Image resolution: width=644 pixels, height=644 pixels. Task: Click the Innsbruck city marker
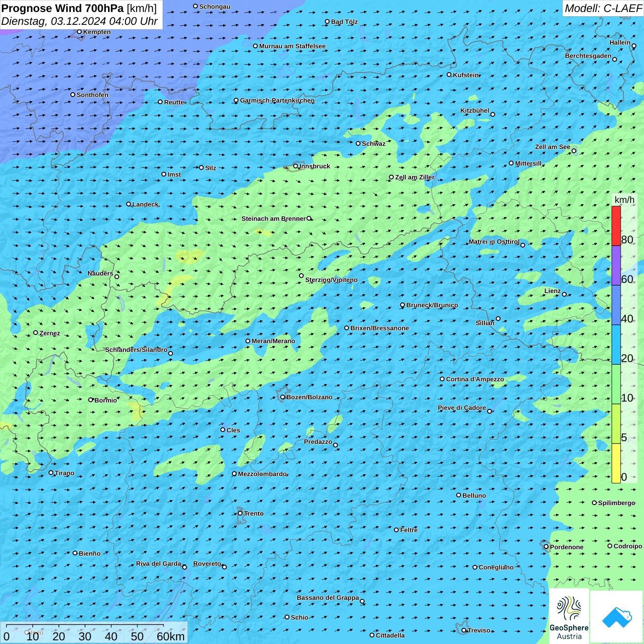(295, 167)
